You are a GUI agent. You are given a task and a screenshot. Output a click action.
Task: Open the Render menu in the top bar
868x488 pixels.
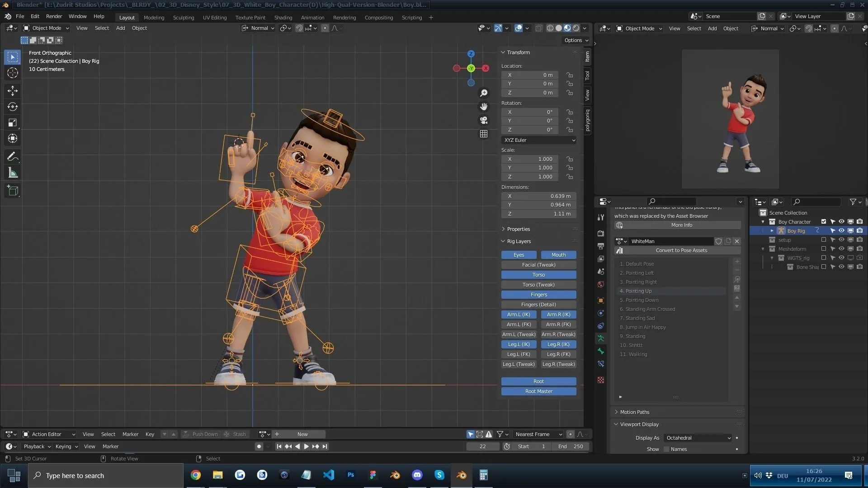[x=54, y=16]
